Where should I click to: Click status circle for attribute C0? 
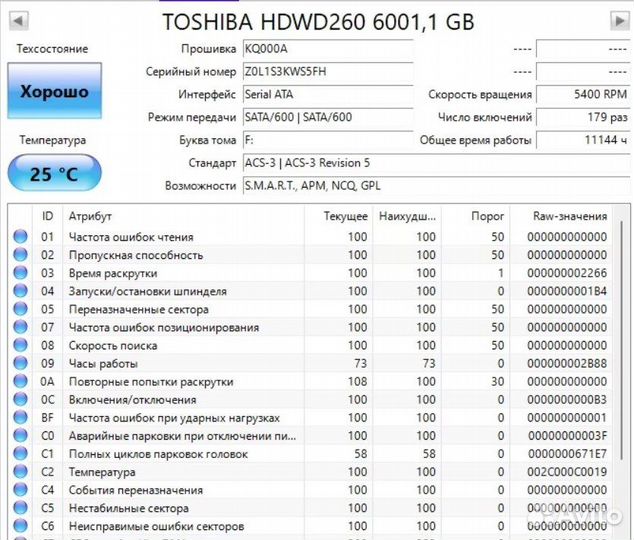pos(20,435)
